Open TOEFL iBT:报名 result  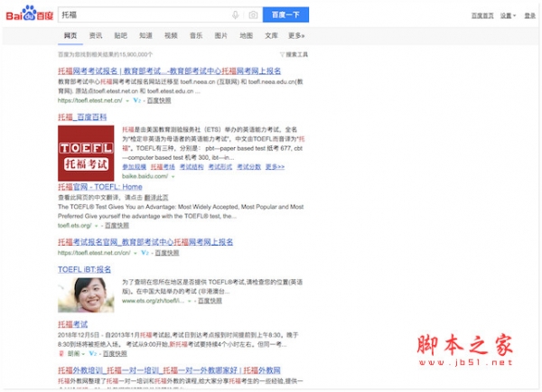click(84, 269)
